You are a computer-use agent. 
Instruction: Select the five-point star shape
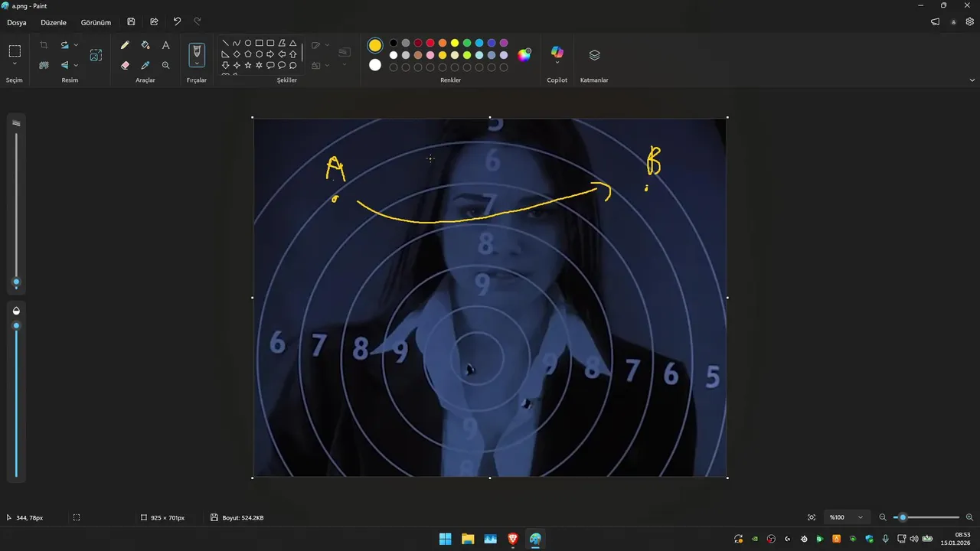[x=248, y=65]
